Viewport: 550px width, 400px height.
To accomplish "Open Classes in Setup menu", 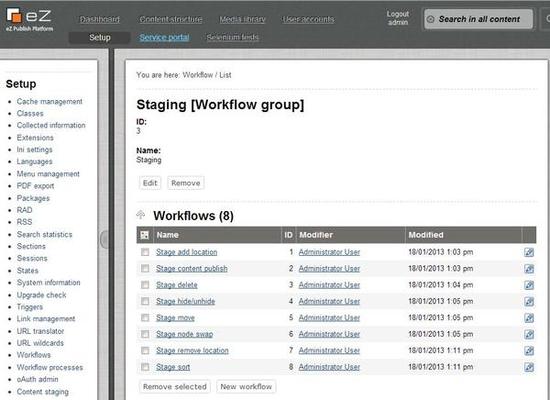I will coord(30,113).
